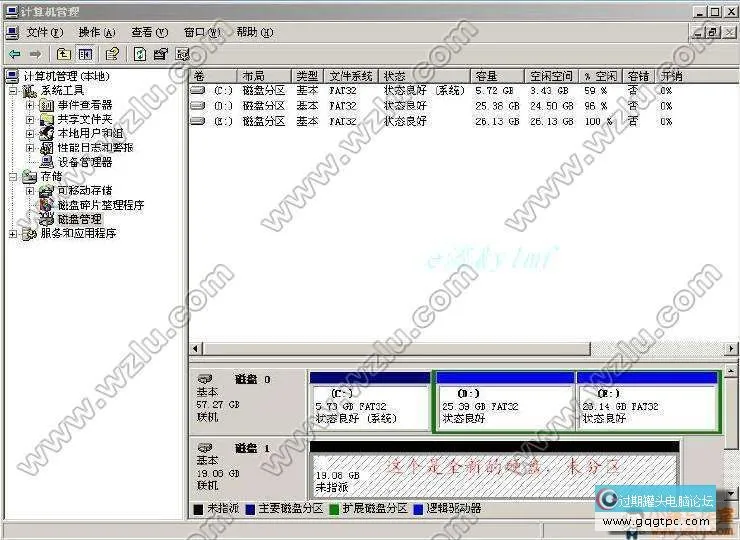
Task: Open the 操作(A) menu
Action: (x=97, y=33)
